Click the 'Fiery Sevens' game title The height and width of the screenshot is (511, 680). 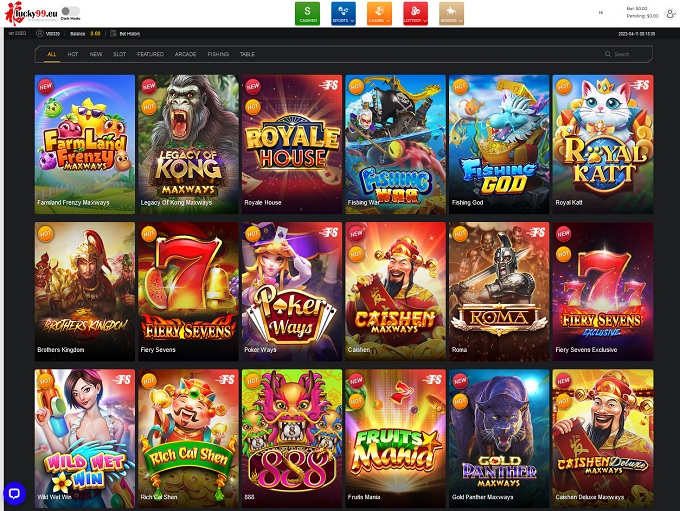[x=158, y=350]
